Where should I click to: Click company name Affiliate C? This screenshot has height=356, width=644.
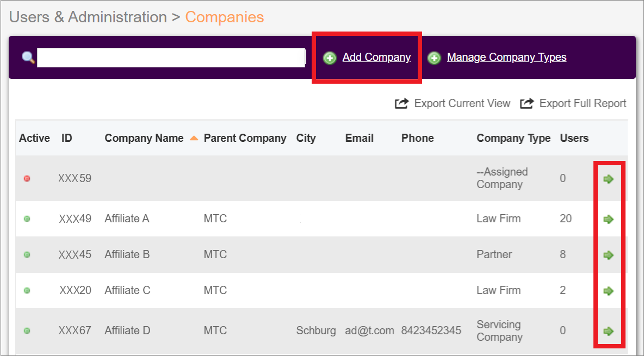(x=127, y=290)
